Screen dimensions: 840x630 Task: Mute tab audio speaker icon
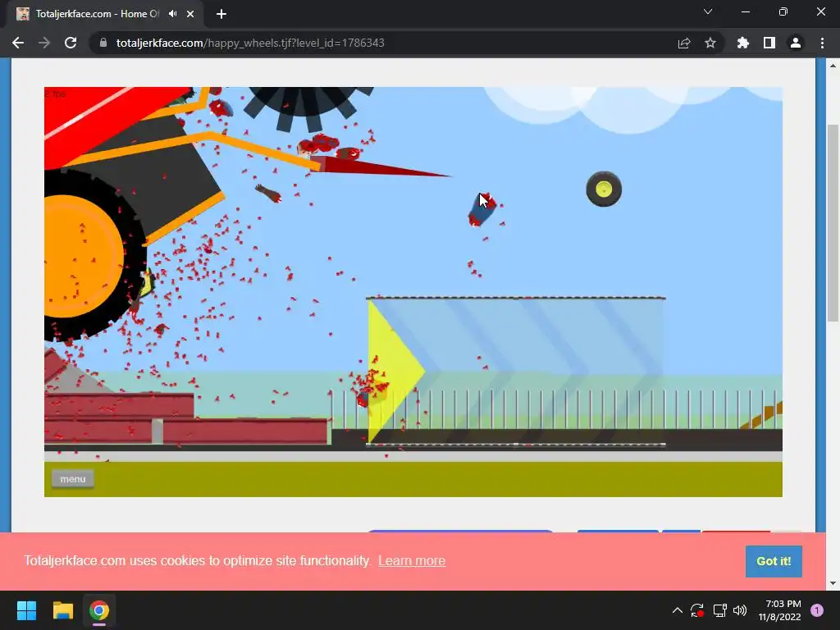172,13
